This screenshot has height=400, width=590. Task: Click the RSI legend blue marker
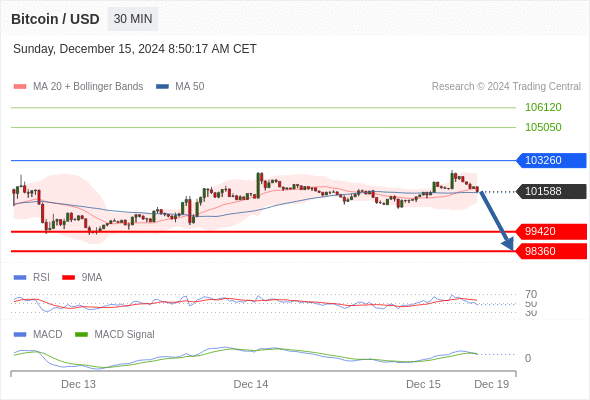coord(20,278)
